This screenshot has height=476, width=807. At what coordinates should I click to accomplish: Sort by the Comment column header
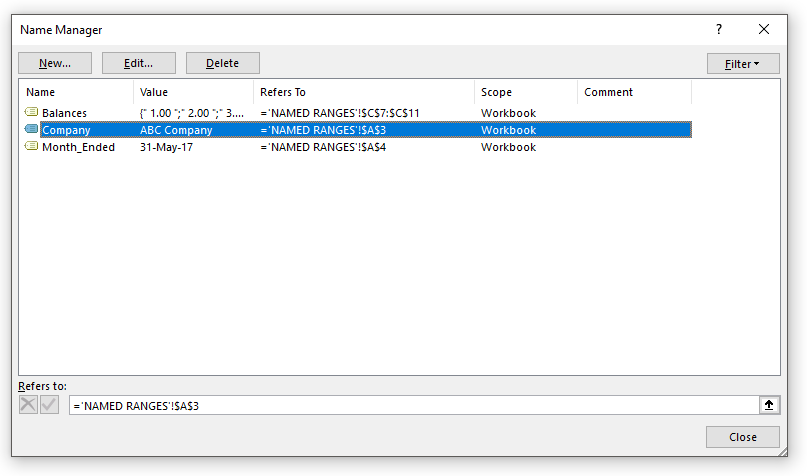click(635, 92)
